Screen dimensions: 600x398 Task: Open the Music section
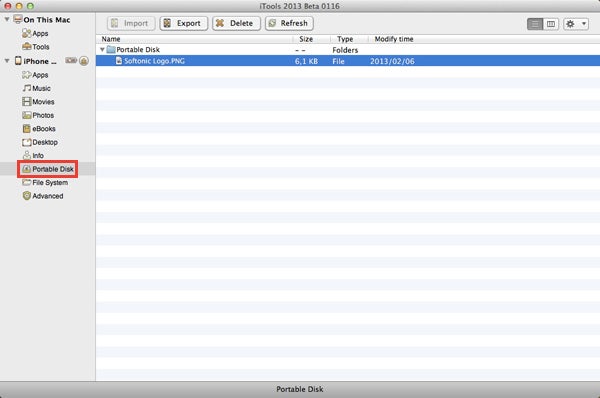pyautogui.click(x=37, y=88)
